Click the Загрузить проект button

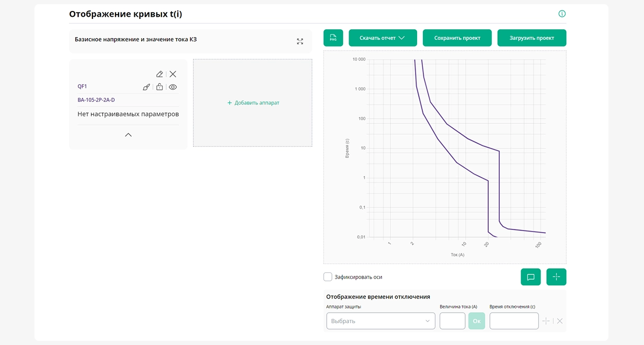[x=531, y=38]
